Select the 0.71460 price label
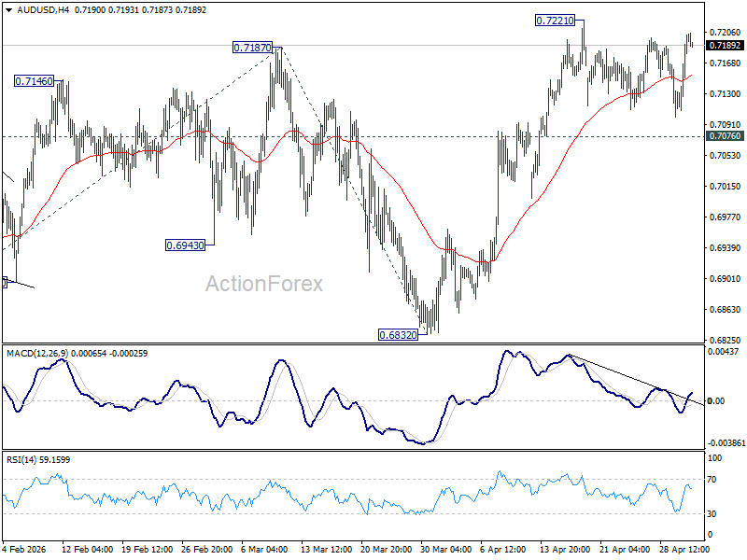Image resolution: width=747 pixels, height=560 pixels. pos(34,81)
